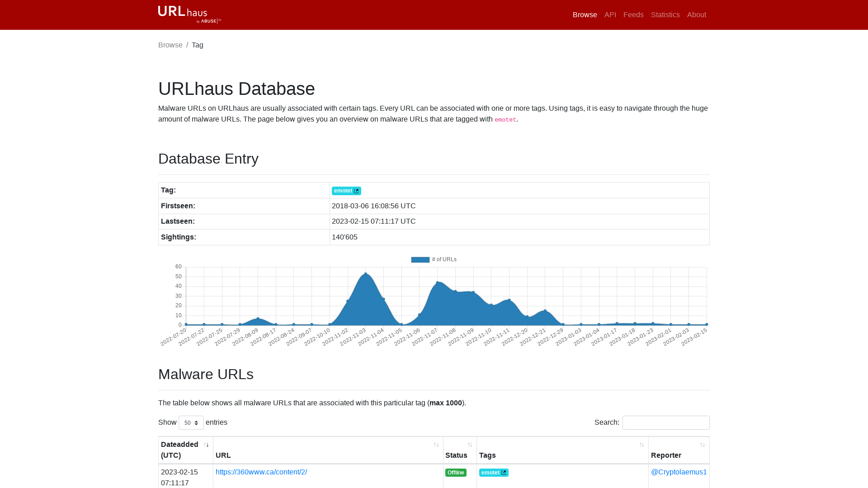Select Lastseen value 2023-02-15 07:11:17 UTC
The height and width of the screenshot is (488, 868).
[373, 221]
